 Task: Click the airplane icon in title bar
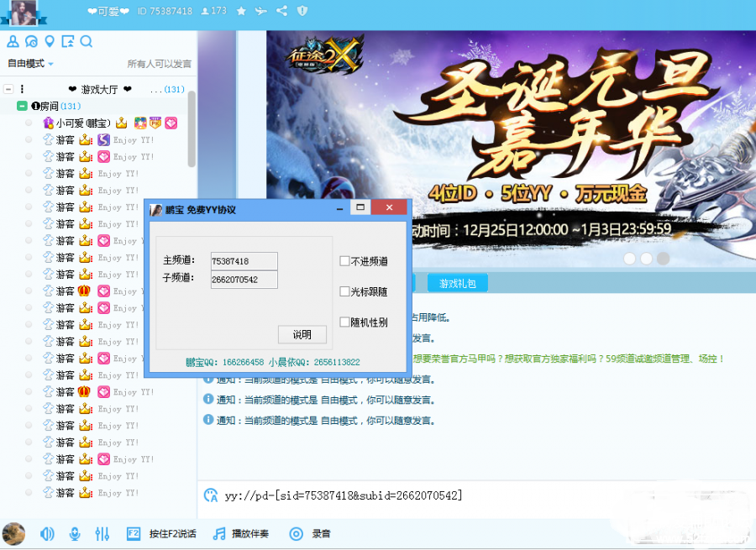pyautogui.click(x=261, y=11)
